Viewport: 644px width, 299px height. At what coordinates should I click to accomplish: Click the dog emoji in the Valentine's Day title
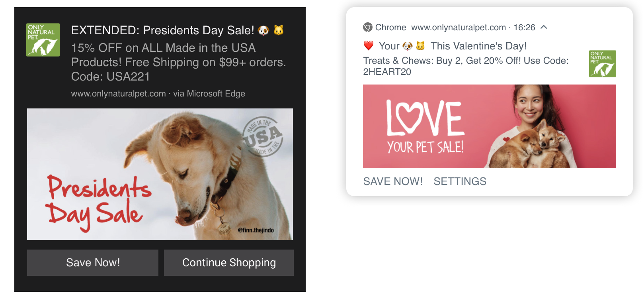[x=408, y=46]
